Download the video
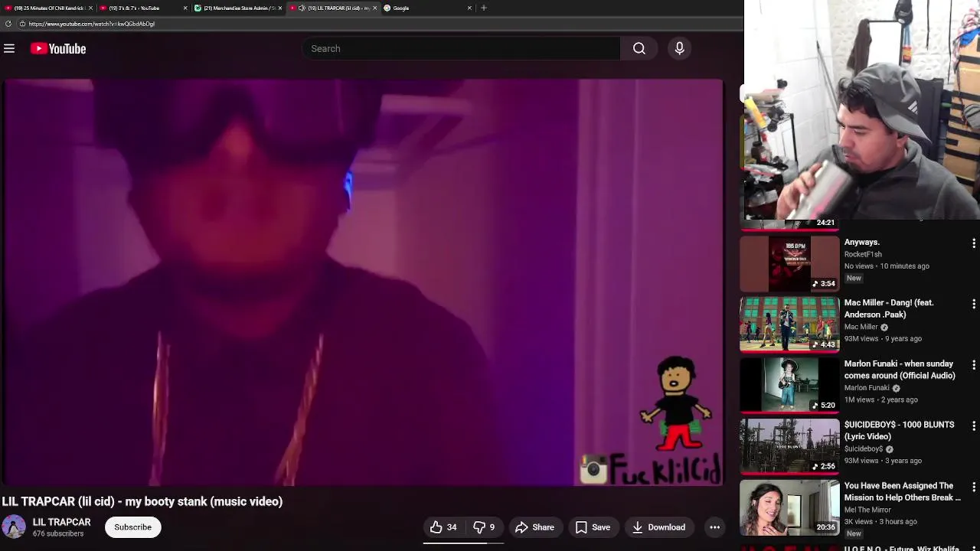Screen dimensions: 980x551 (x=658, y=527)
